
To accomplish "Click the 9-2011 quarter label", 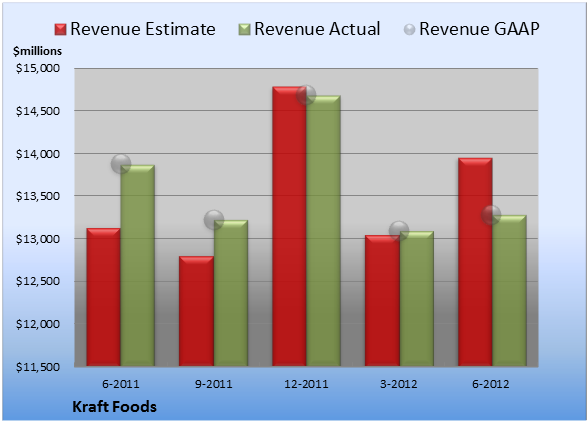I will tap(214, 384).
